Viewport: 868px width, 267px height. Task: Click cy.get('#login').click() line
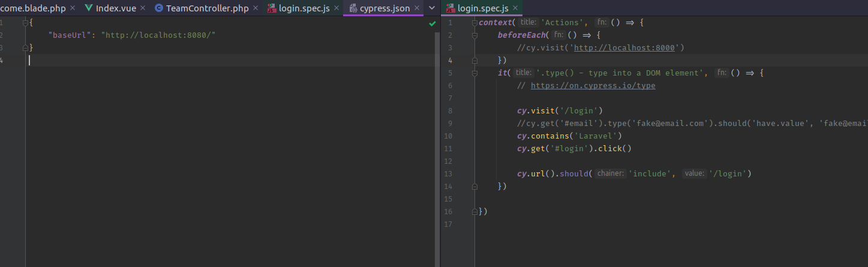point(574,149)
